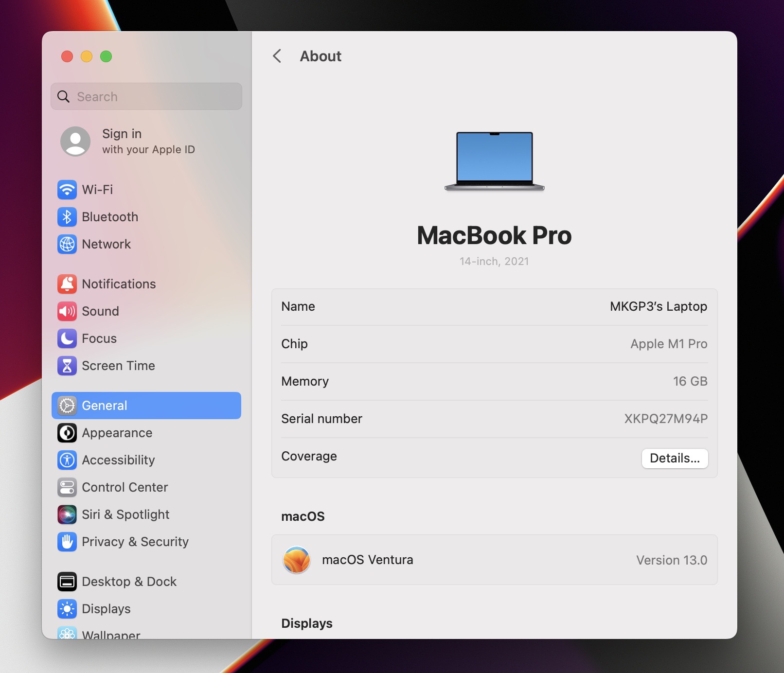Open Focus moon icon
The image size is (784, 673).
coord(67,338)
